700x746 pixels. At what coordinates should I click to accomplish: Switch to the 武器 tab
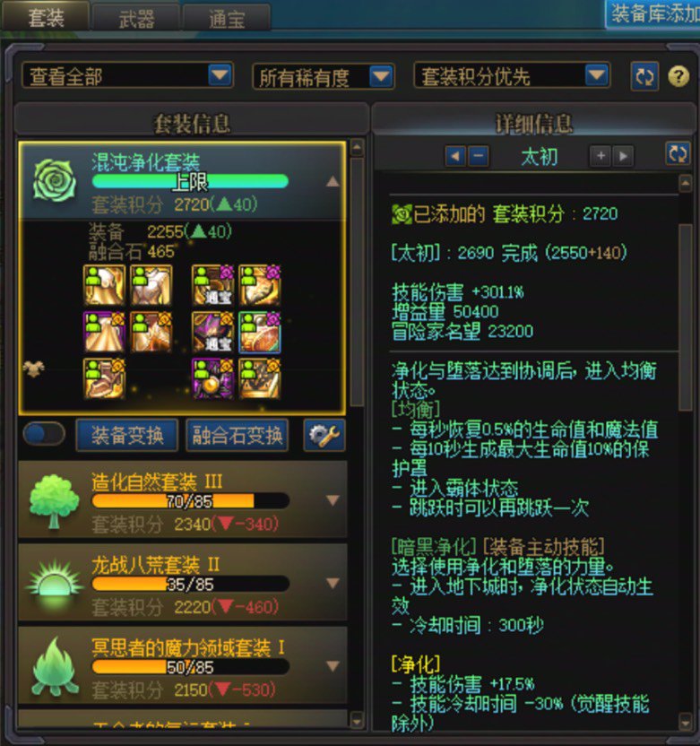click(x=136, y=19)
